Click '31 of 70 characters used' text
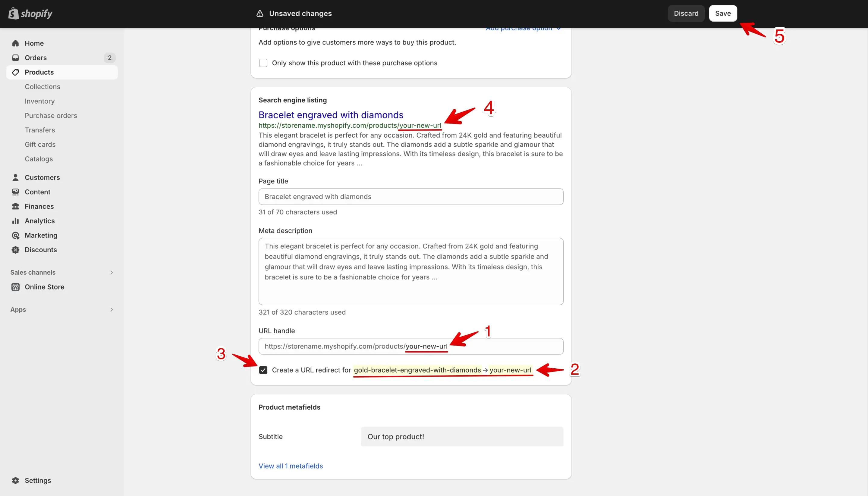The height and width of the screenshot is (496, 868). [298, 212]
